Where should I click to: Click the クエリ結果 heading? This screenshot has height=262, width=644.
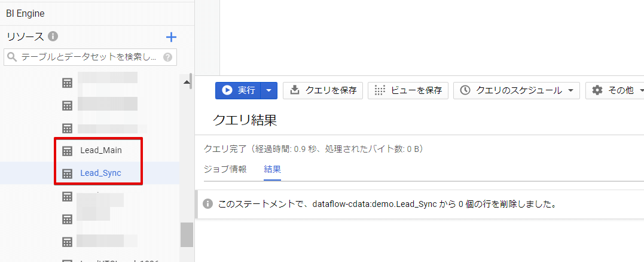tap(245, 120)
